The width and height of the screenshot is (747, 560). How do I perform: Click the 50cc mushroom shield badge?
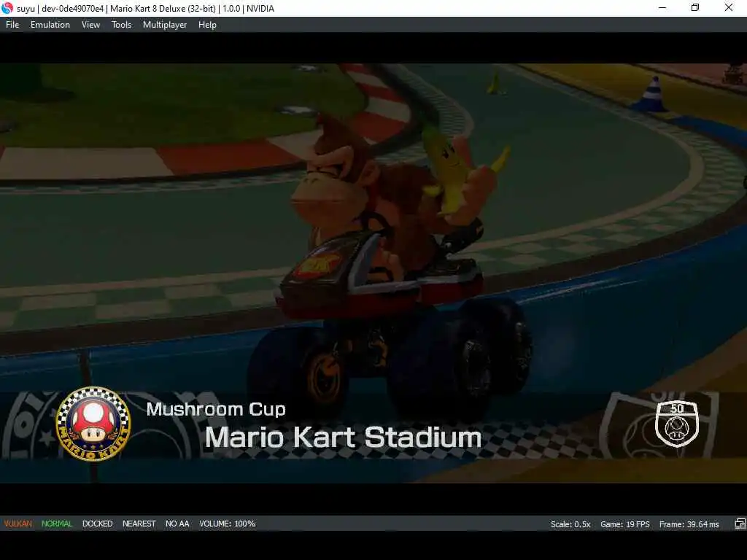[677, 424]
